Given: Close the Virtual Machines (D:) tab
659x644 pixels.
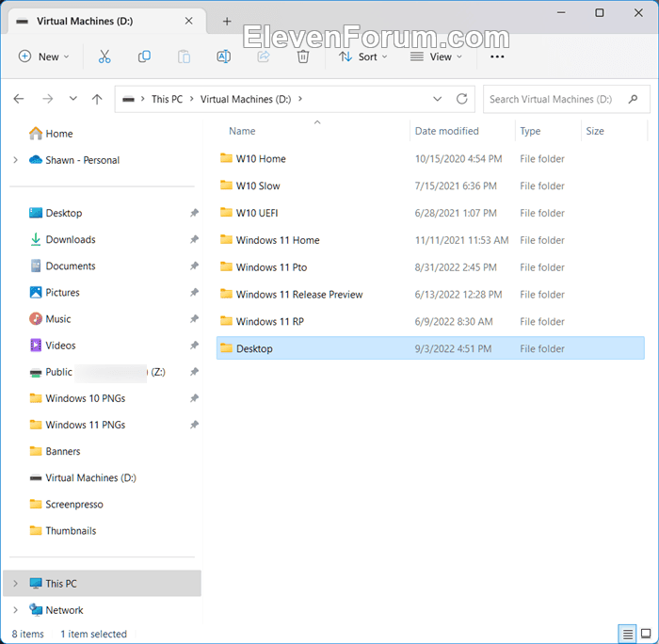Looking at the screenshot, I should click(189, 21).
